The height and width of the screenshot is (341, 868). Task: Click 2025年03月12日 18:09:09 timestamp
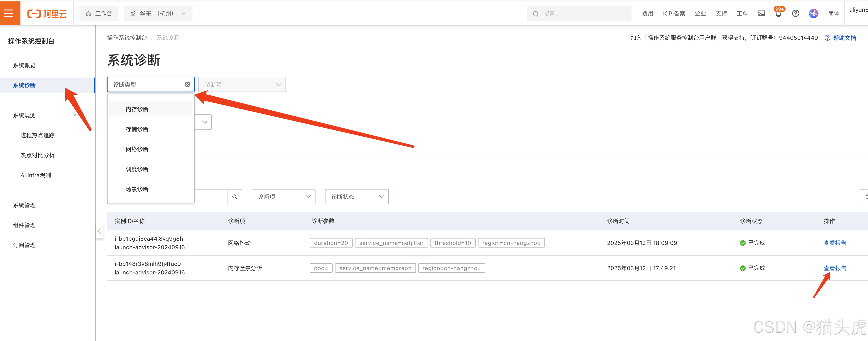(641, 243)
